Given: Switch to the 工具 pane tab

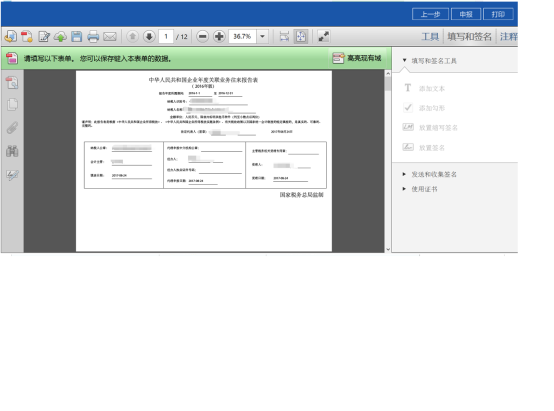Looking at the screenshot, I should pyautogui.click(x=430, y=36).
